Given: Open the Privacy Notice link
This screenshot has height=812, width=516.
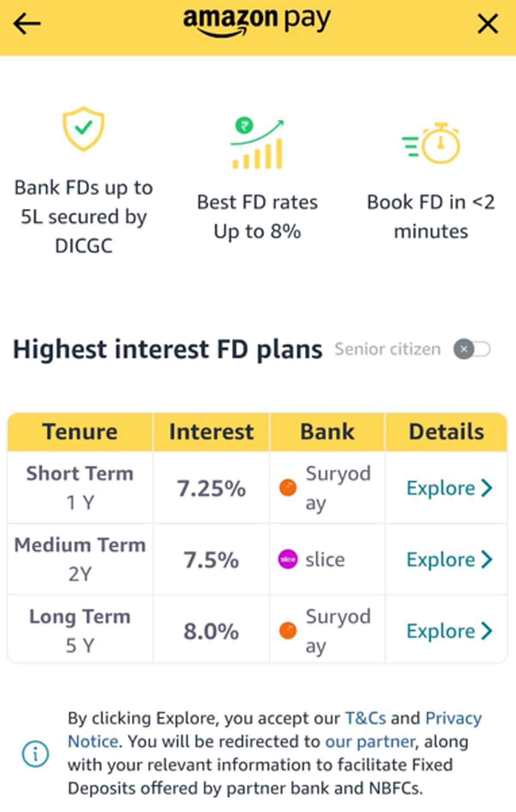Looking at the screenshot, I should 453,718.
